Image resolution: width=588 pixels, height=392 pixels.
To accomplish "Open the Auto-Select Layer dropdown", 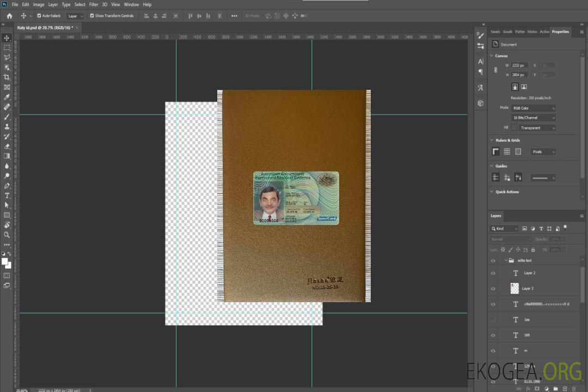I will (x=75, y=16).
